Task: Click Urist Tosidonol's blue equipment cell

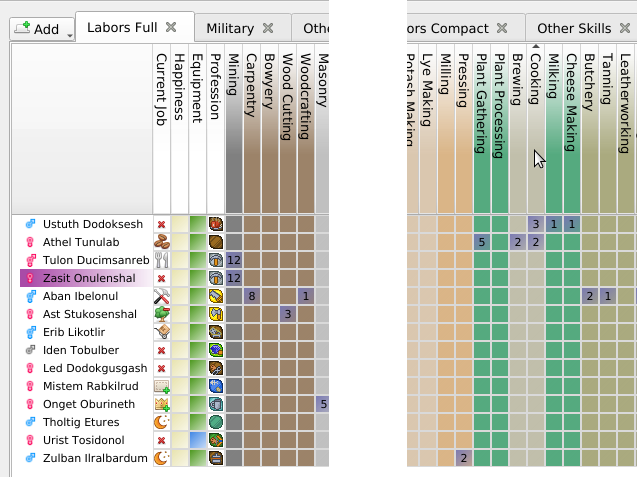Action: [x=198, y=440]
